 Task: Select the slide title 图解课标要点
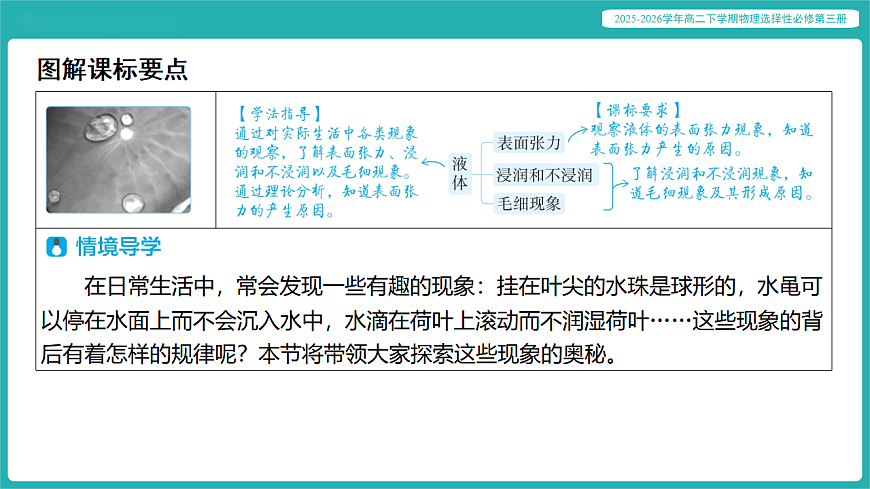pyautogui.click(x=113, y=69)
